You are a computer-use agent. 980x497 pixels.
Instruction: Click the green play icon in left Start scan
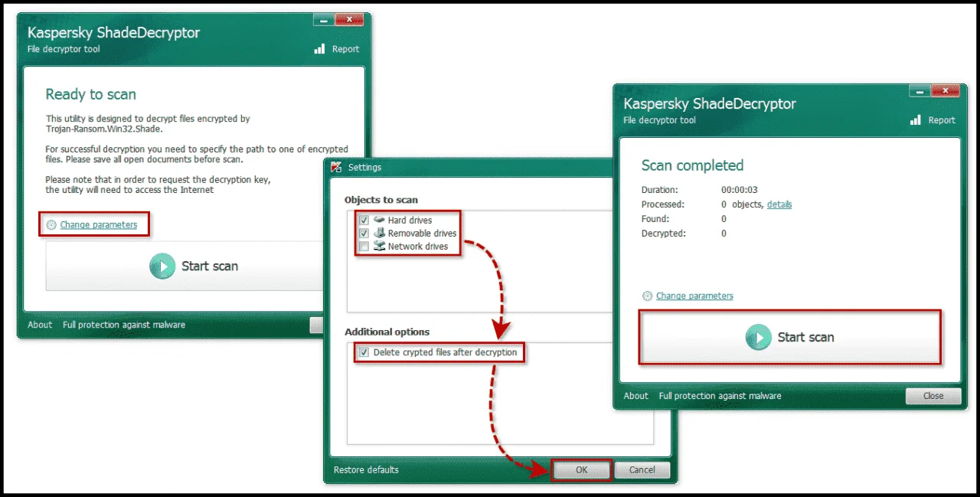pyautogui.click(x=162, y=266)
